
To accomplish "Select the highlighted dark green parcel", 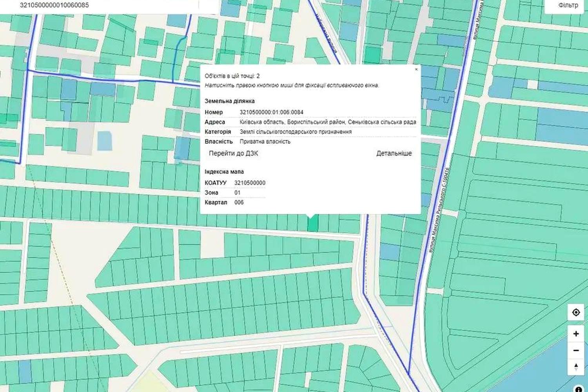I will [312, 223].
